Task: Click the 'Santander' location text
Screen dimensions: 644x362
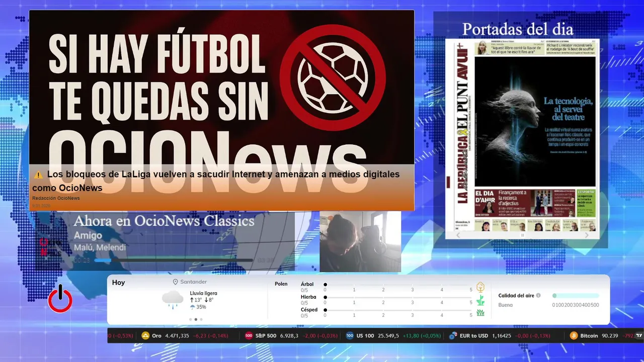Action: (x=194, y=282)
